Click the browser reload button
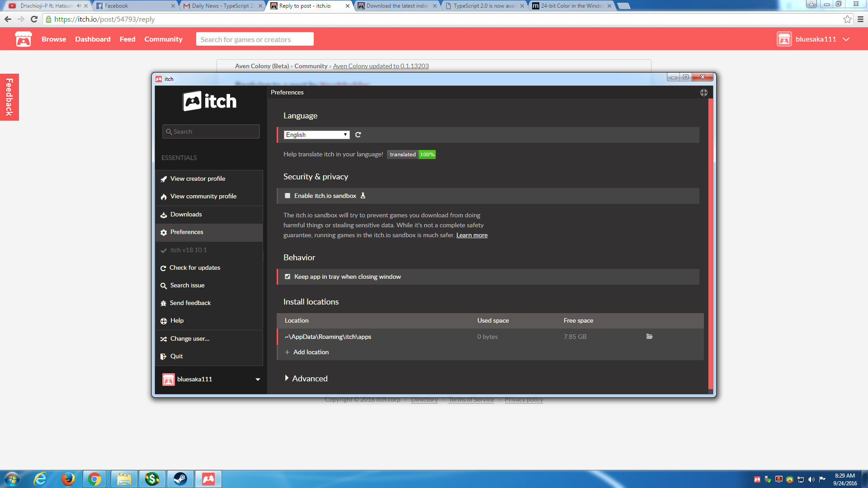 click(34, 19)
